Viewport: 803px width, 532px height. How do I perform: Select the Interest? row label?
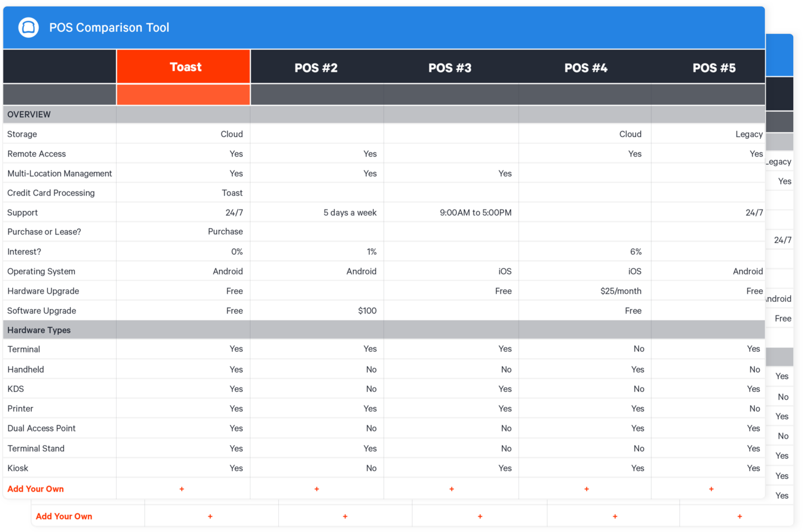24,252
